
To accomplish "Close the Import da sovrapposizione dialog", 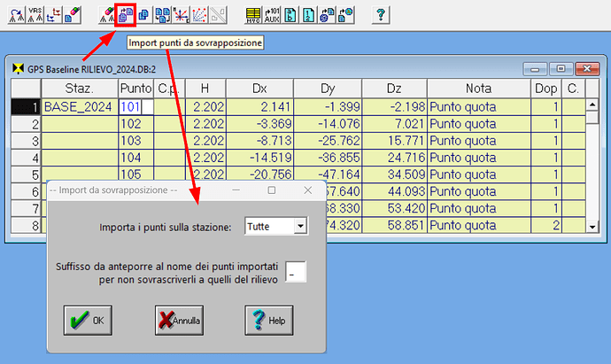I will click(308, 190).
